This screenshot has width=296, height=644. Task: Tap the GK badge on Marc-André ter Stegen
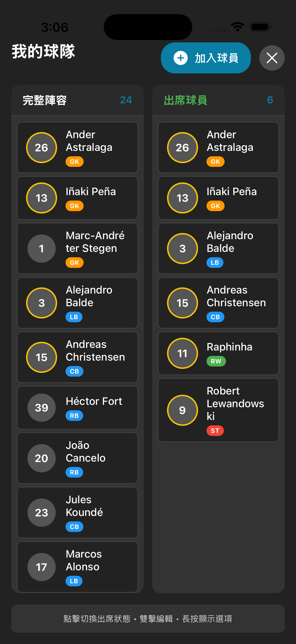click(x=74, y=262)
